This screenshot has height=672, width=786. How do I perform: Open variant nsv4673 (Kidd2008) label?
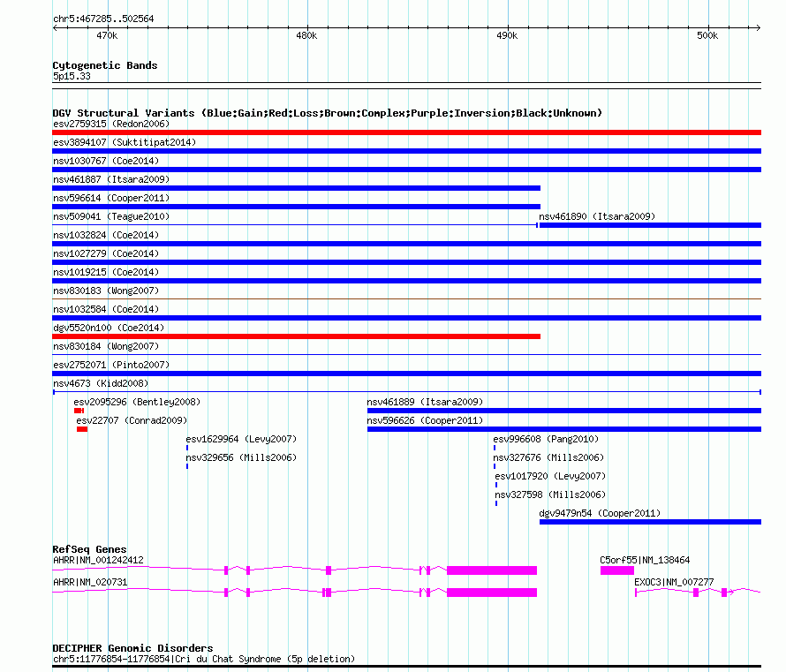tap(101, 383)
